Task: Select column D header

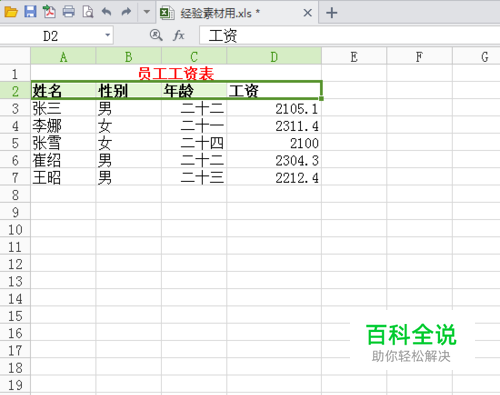Action: pyautogui.click(x=274, y=57)
